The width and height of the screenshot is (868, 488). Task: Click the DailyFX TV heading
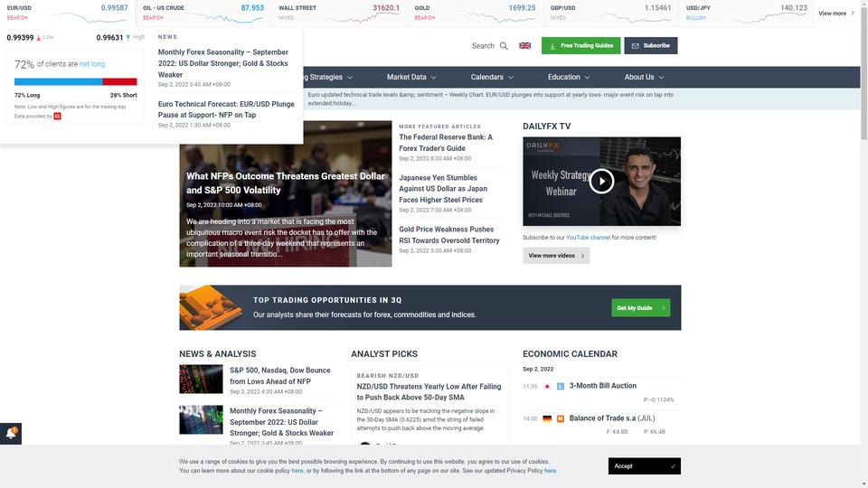546,127
